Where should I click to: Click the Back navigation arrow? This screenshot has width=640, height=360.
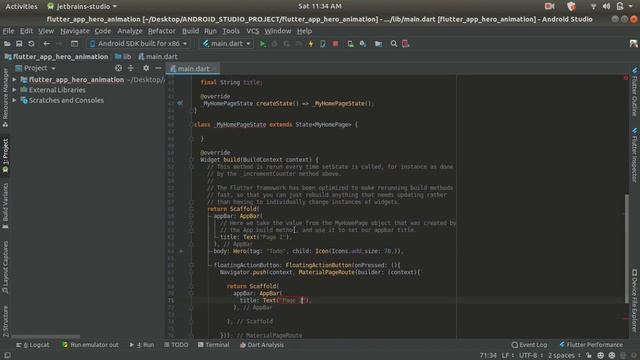[47, 44]
